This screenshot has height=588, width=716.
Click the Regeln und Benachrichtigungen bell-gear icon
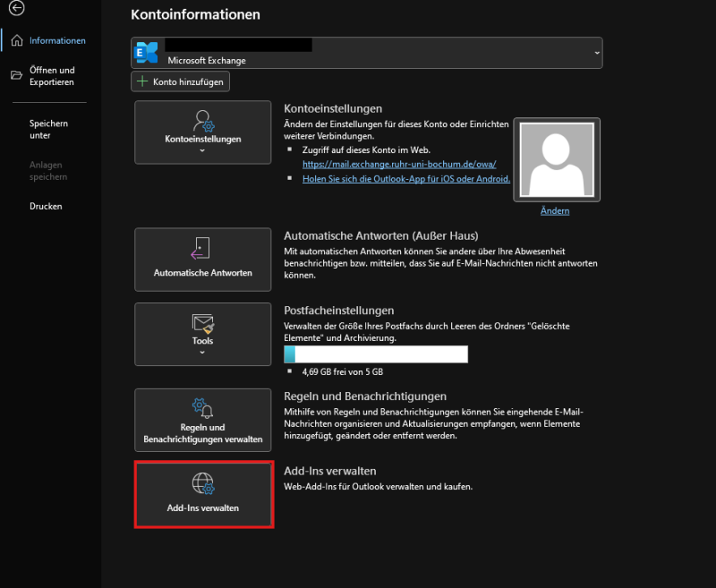point(203,409)
